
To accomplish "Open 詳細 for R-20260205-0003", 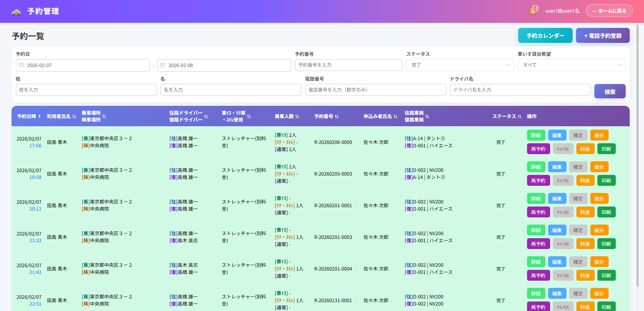I will (x=536, y=167).
